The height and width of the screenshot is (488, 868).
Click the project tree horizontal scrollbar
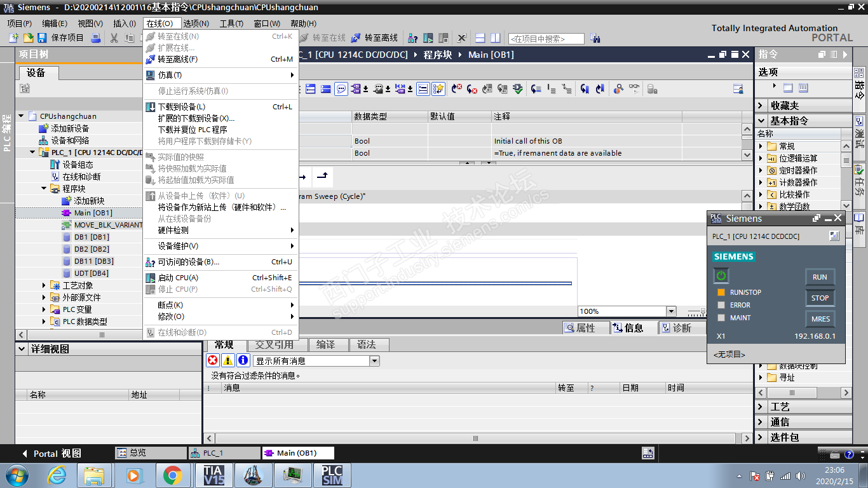point(102,335)
